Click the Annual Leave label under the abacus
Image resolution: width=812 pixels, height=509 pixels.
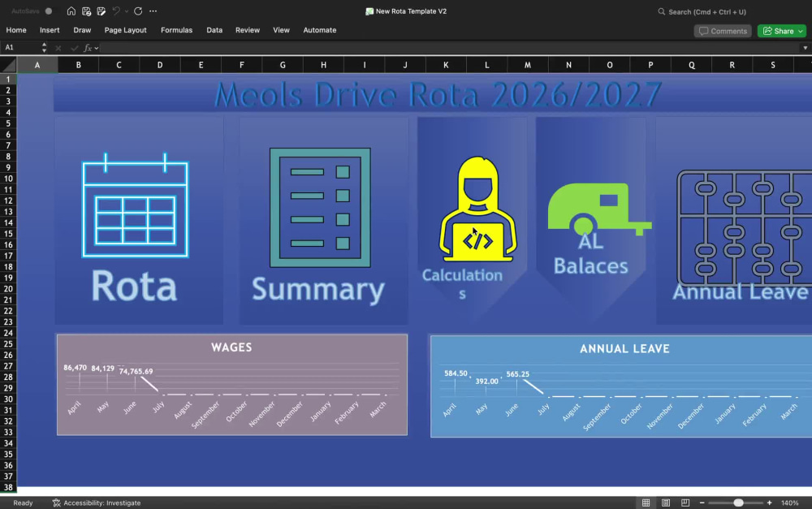point(740,292)
